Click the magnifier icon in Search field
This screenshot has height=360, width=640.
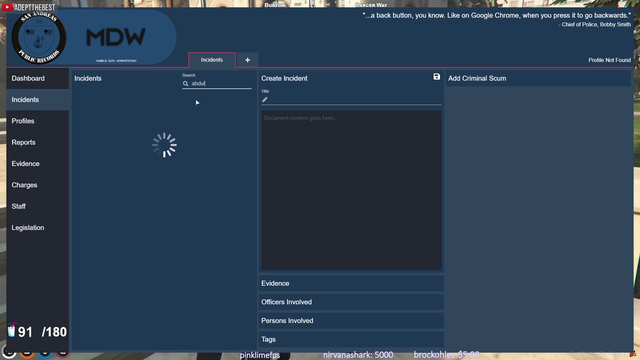(186, 84)
